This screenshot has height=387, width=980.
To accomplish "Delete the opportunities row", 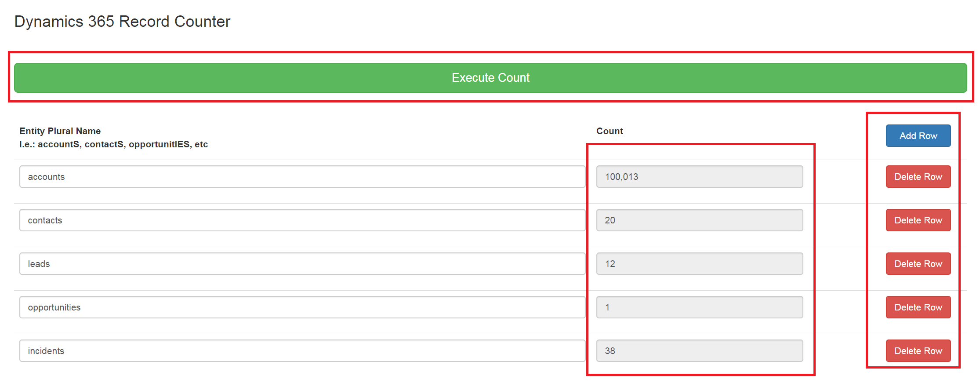I will (x=918, y=307).
